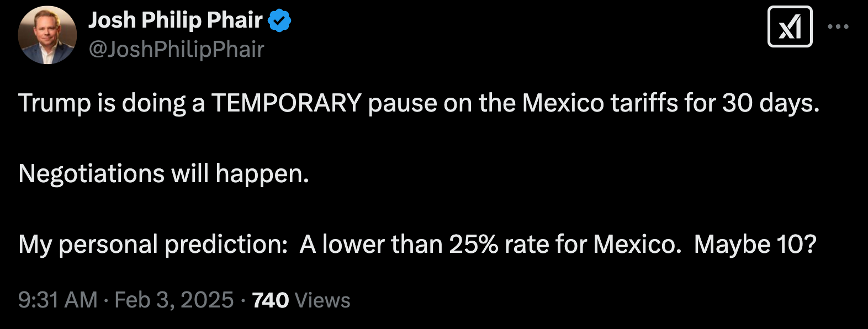868x329 pixels.
Task: Click the Views label
Action: [x=322, y=300]
